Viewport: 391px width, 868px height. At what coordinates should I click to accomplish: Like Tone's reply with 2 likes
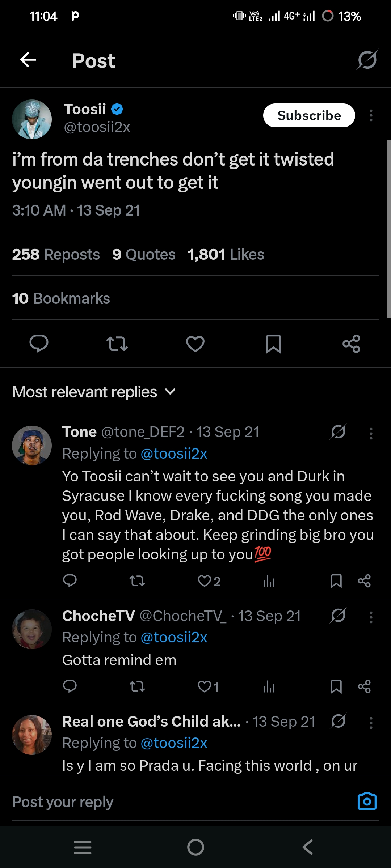click(x=205, y=581)
